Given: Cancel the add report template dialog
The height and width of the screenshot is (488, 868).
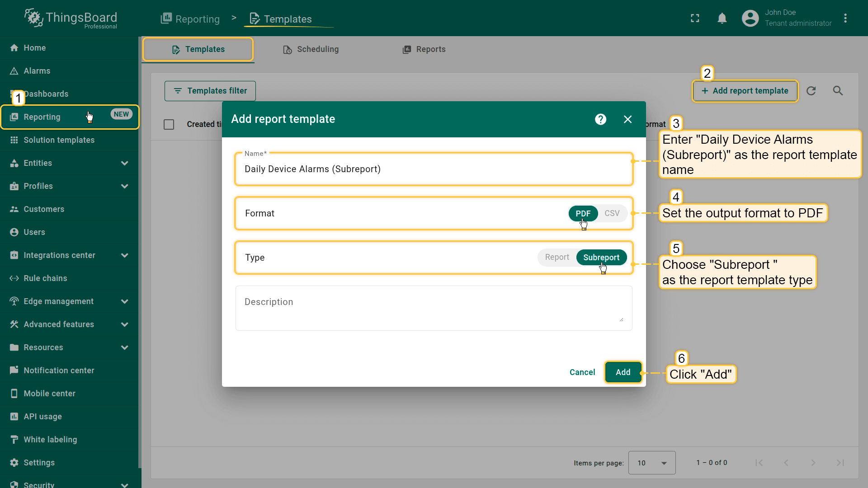Looking at the screenshot, I should (582, 372).
